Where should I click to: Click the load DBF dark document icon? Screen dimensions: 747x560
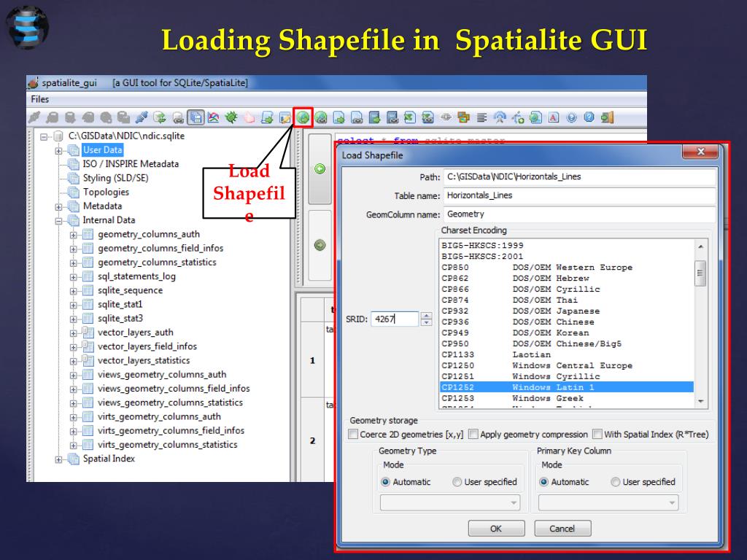click(374, 117)
